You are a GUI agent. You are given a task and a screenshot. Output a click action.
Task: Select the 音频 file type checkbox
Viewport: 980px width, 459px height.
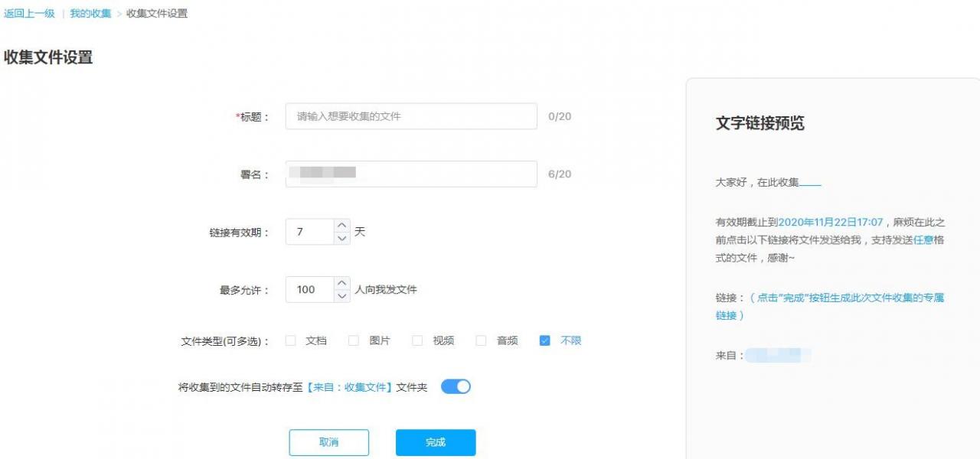[x=481, y=341]
